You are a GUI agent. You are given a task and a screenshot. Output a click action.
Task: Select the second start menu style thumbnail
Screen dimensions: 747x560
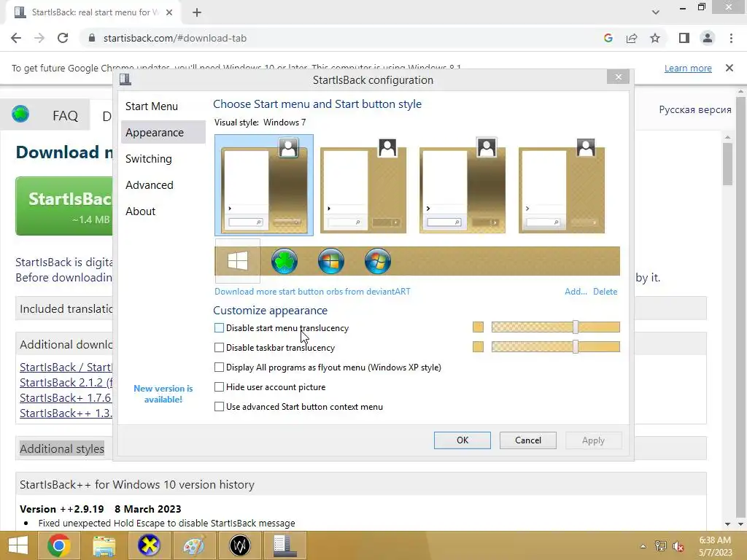tap(363, 185)
